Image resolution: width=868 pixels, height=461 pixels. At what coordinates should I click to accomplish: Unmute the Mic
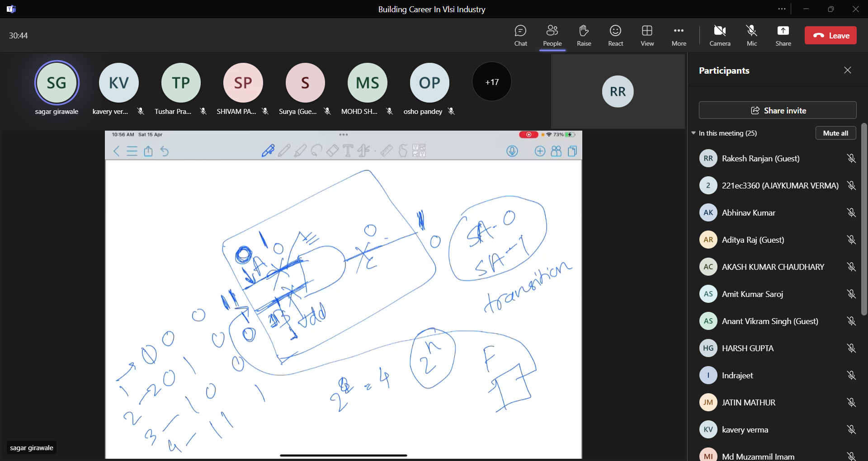(751, 35)
